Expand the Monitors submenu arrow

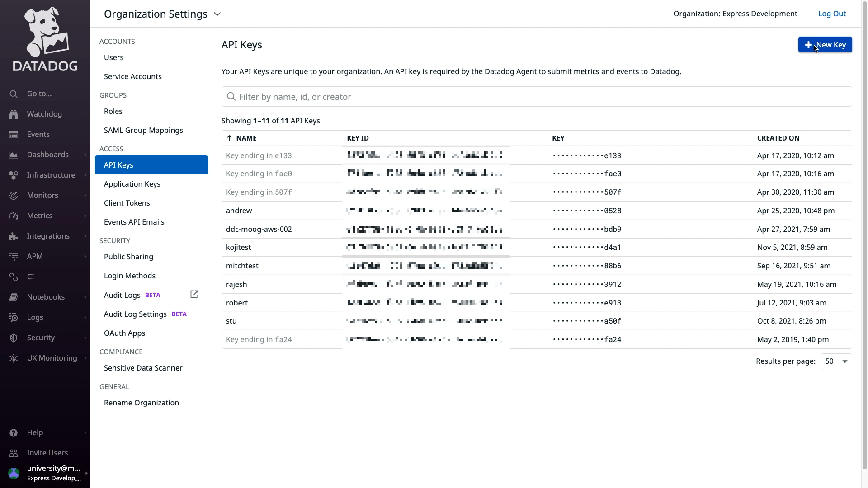85,196
